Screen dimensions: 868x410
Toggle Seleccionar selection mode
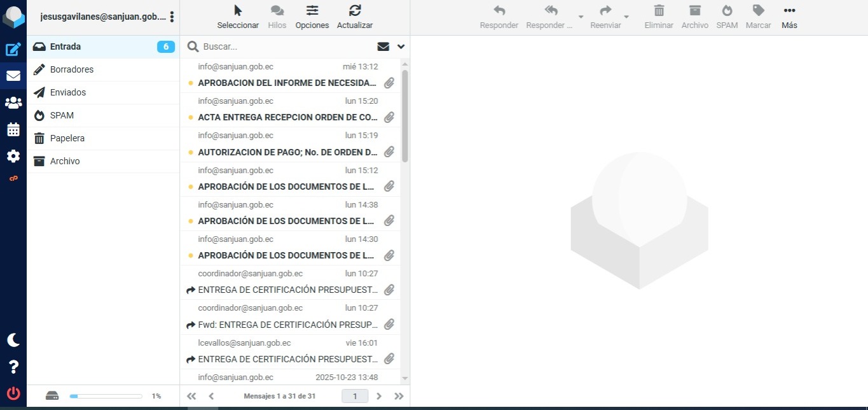click(238, 17)
